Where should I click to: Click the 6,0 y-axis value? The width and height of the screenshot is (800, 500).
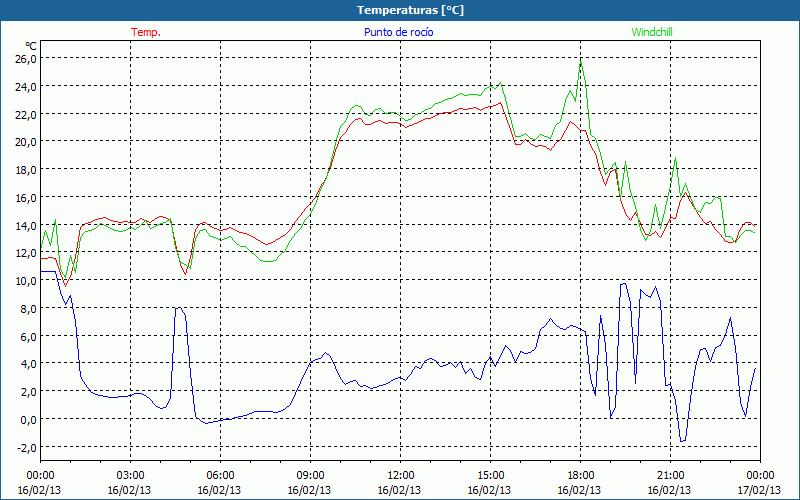tap(28, 336)
